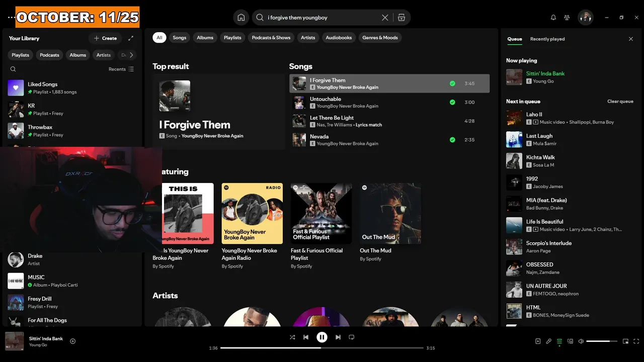This screenshot has height=362, width=644.
Task: Skip to the previous track
Action: [306, 337]
